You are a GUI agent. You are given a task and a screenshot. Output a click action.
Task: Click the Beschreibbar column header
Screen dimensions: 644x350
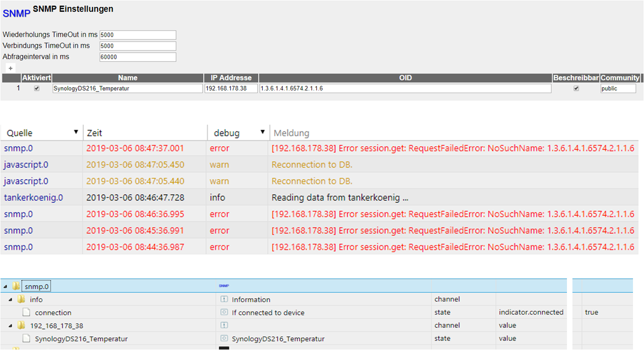[x=576, y=78]
